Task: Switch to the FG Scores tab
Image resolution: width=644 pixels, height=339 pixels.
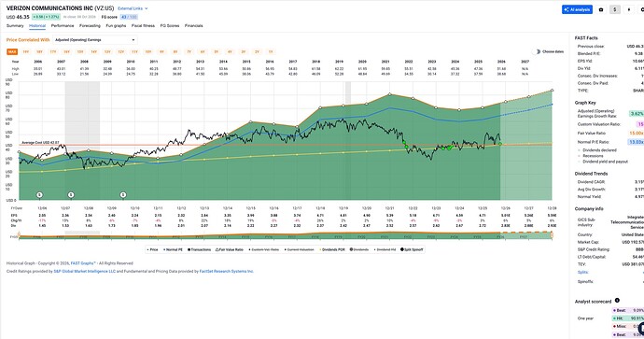Action: pyautogui.click(x=170, y=25)
